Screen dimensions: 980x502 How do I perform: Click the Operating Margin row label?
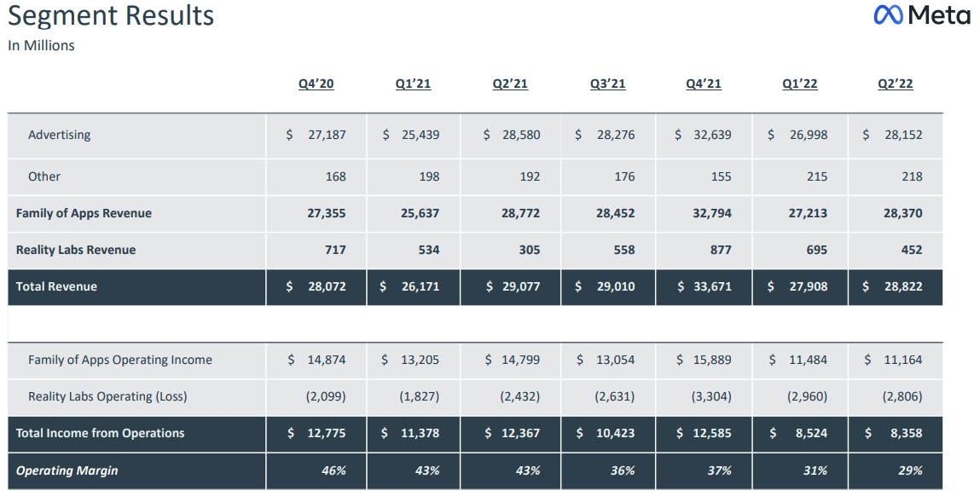coord(67,470)
